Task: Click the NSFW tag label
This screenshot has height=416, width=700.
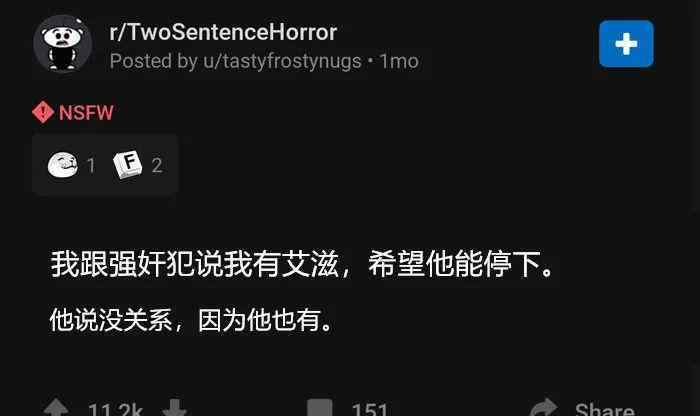Action: [86, 112]
